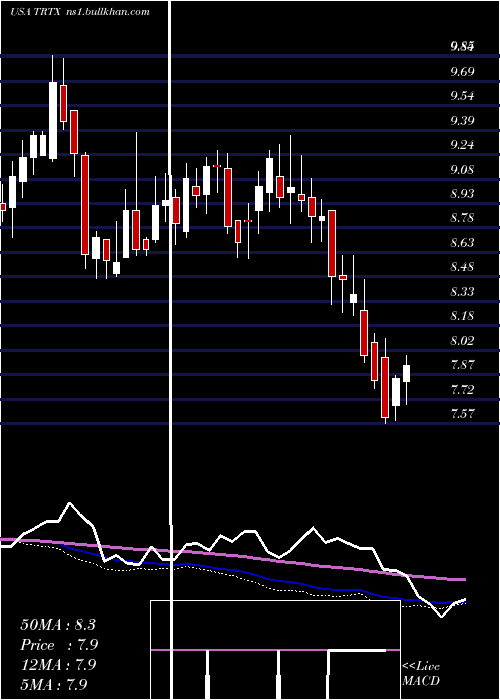Open the <<Live MACD label
The height and width of the screenshot is (700, 500).
[421, 674]
